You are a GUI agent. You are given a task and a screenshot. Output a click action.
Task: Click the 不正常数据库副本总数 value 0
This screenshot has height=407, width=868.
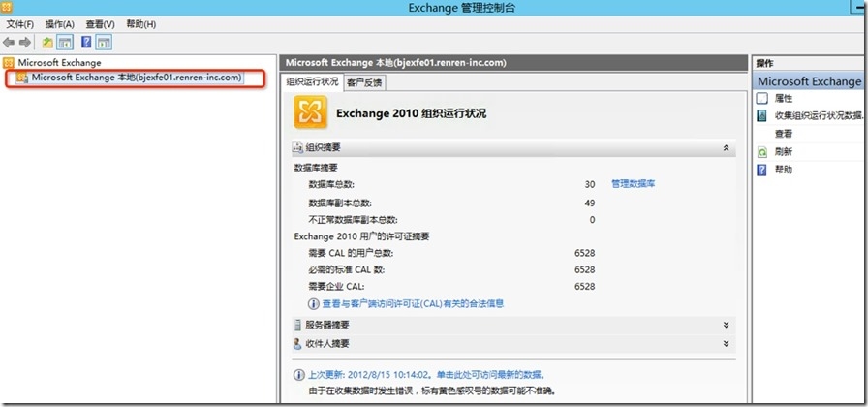(x=592, y=219)
